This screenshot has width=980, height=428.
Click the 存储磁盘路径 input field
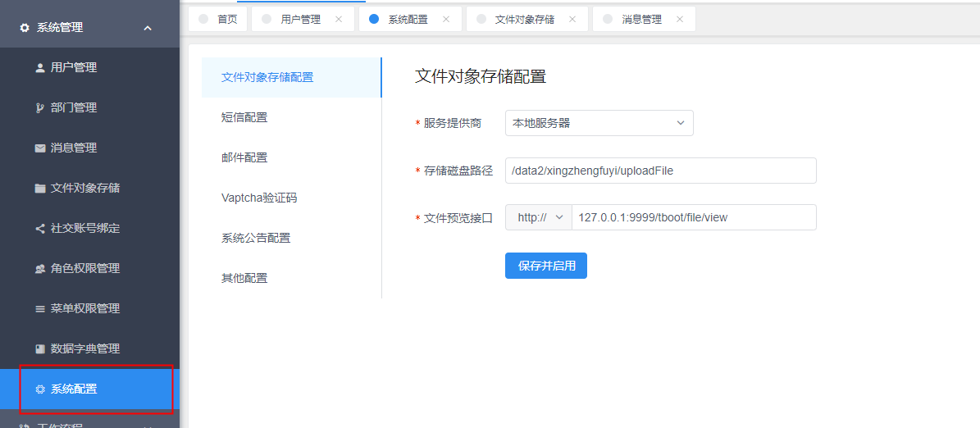click(661, 171)
